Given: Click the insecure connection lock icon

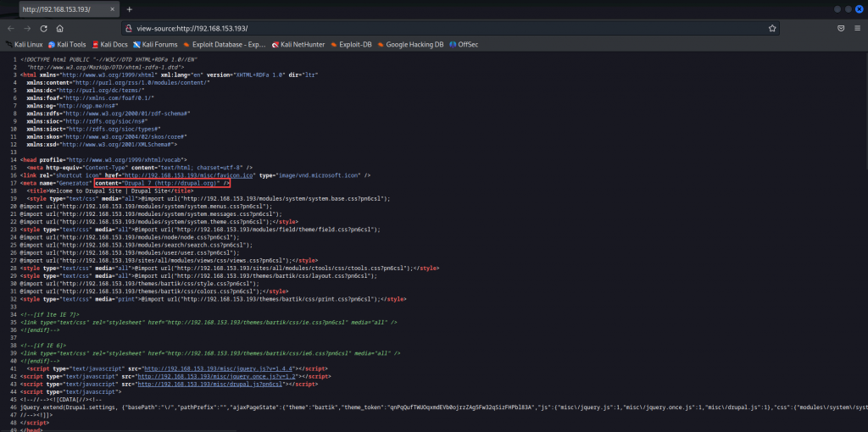Looking at the screenshot, I should pyautogui.click(x=129, y=28).
